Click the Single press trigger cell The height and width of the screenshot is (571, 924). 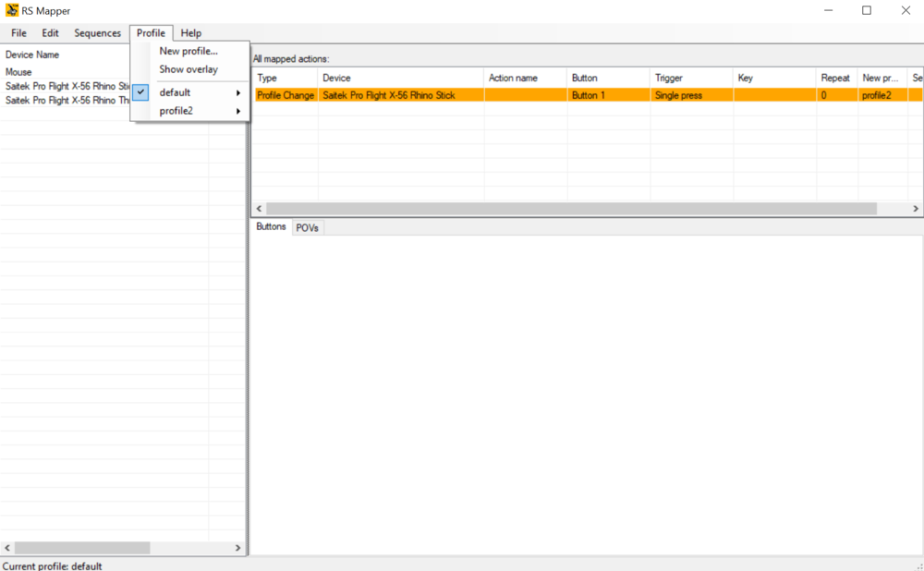(692, 95)
